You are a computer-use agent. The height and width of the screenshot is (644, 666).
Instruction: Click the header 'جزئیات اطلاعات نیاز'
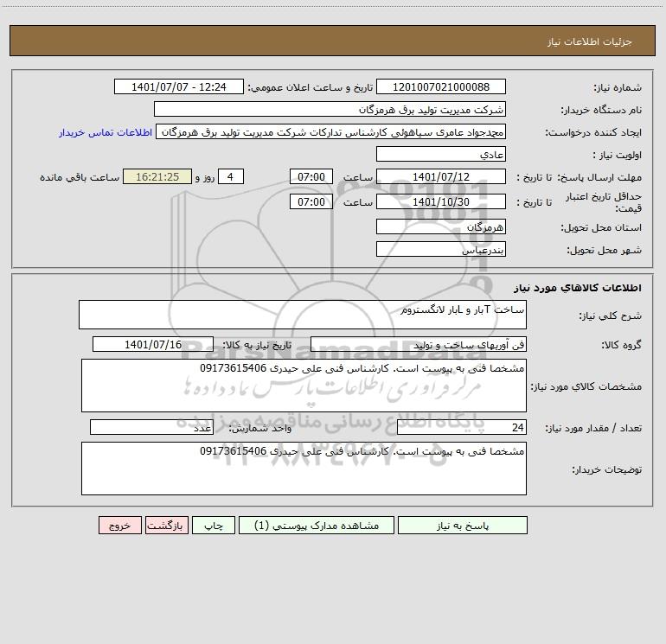(x=590, y=41)
